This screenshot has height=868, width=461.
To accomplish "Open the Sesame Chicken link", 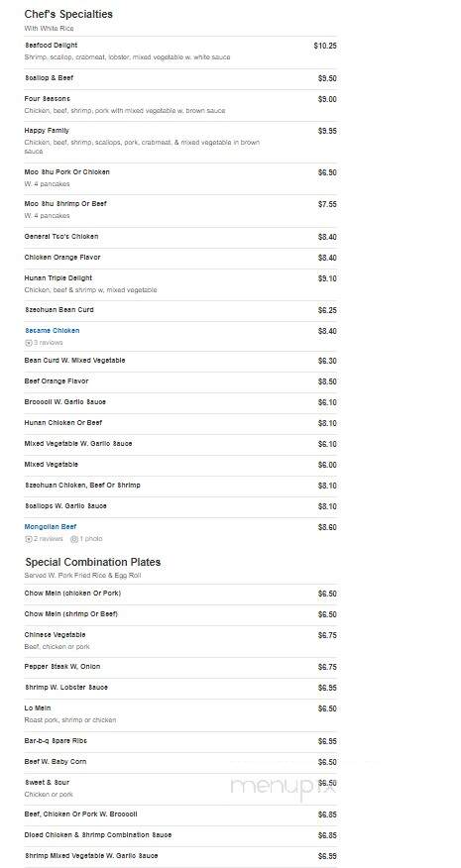I will [x=53, y=331].
